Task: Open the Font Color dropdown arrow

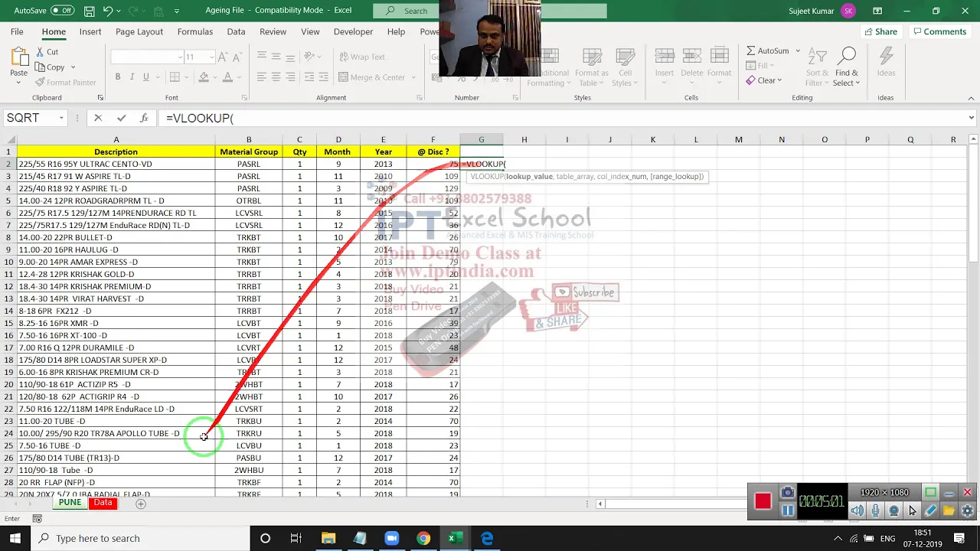Action: 238,77
